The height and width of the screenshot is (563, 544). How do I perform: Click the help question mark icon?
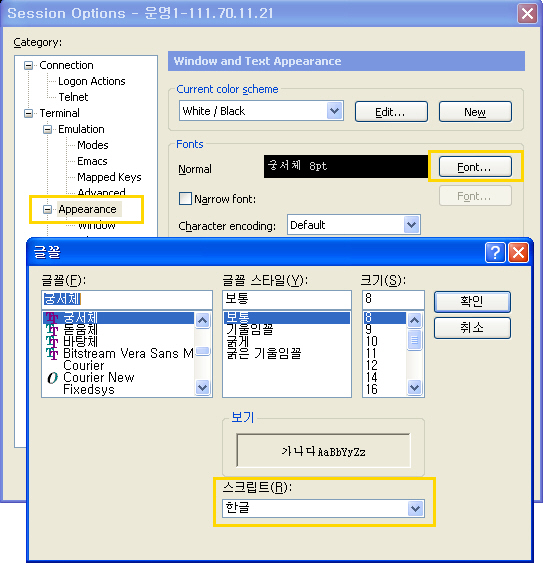click(x=495, y=253)
